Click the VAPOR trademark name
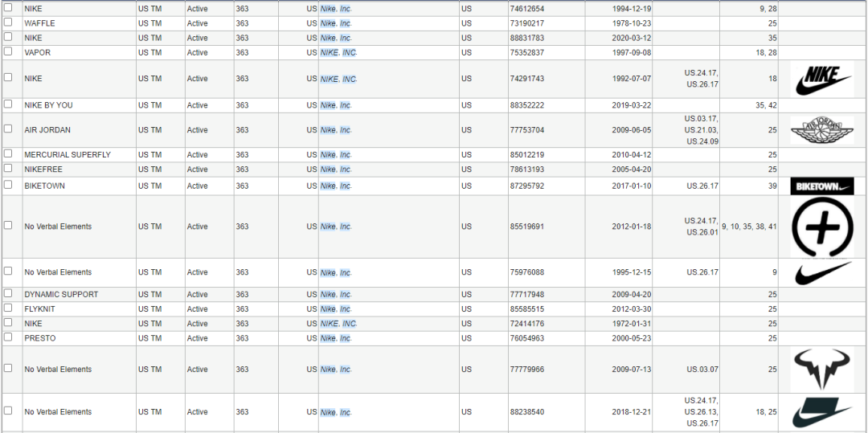 pyautogui.click(x=36, y=52)
